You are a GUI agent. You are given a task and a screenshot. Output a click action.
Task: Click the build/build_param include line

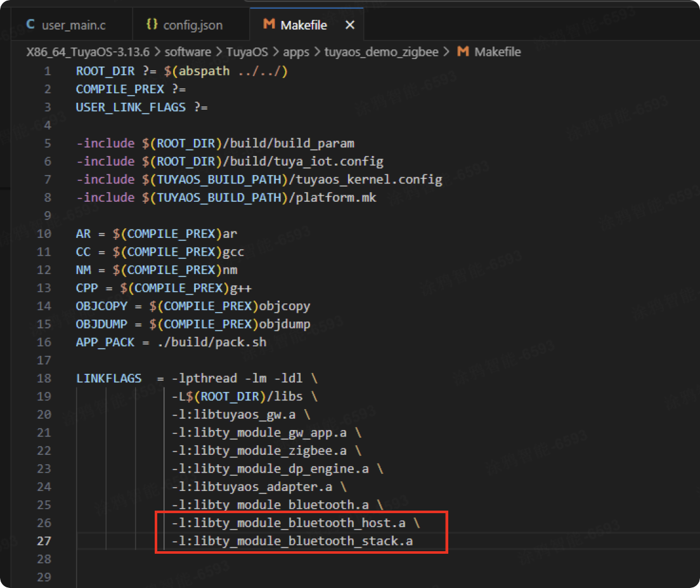pos(215,144)
